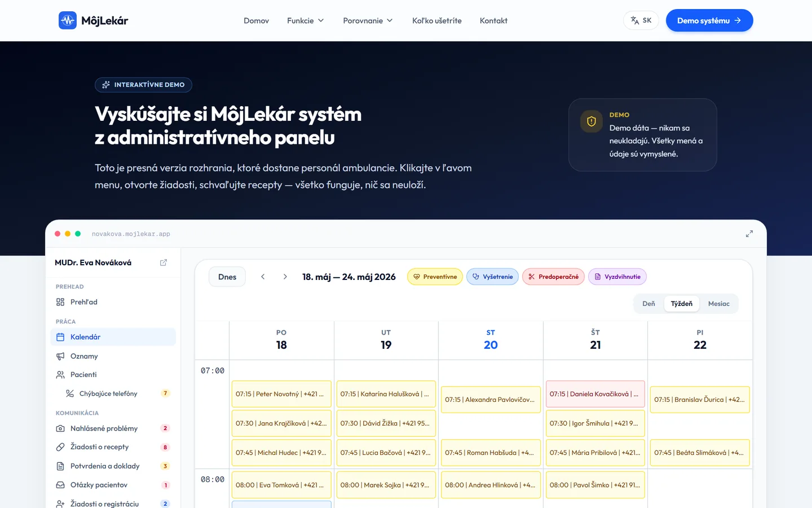Jump to today with the Dnes button
The width and height of the screenshot is (812, 508).
point(227,277)
